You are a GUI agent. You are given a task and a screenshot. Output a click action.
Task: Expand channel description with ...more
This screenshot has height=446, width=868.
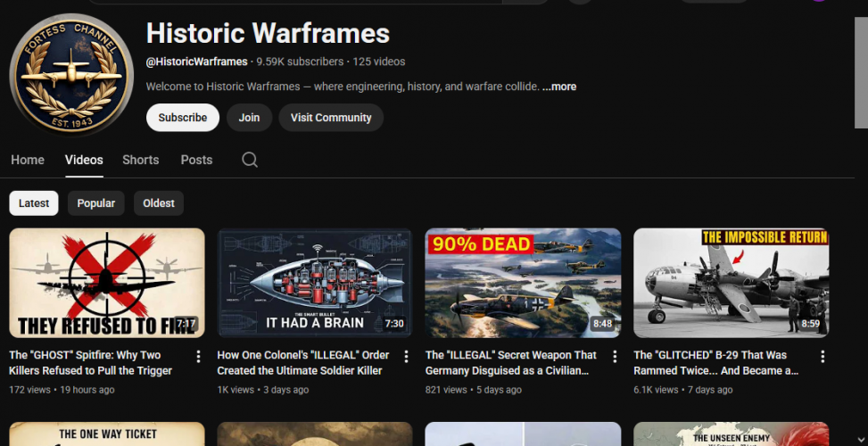559,87
